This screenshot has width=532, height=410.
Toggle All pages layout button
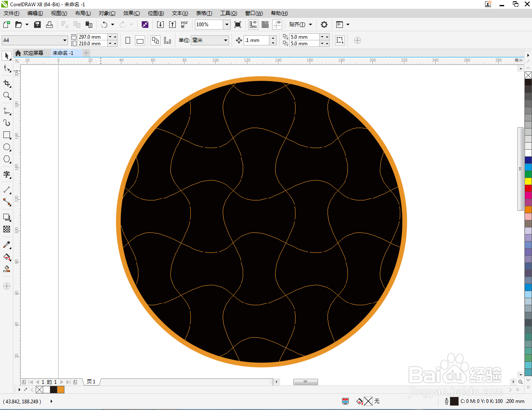[155, 40]
